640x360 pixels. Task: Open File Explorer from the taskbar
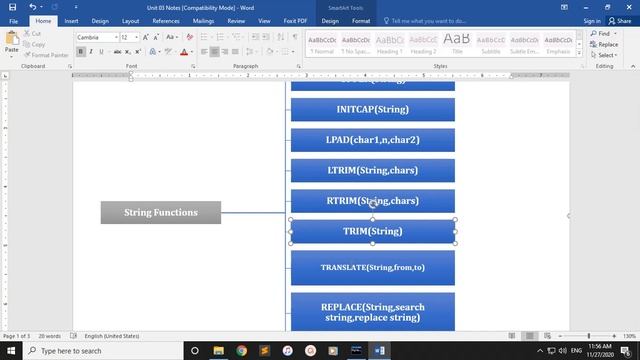pyautogui.click(x=218, y=351)
